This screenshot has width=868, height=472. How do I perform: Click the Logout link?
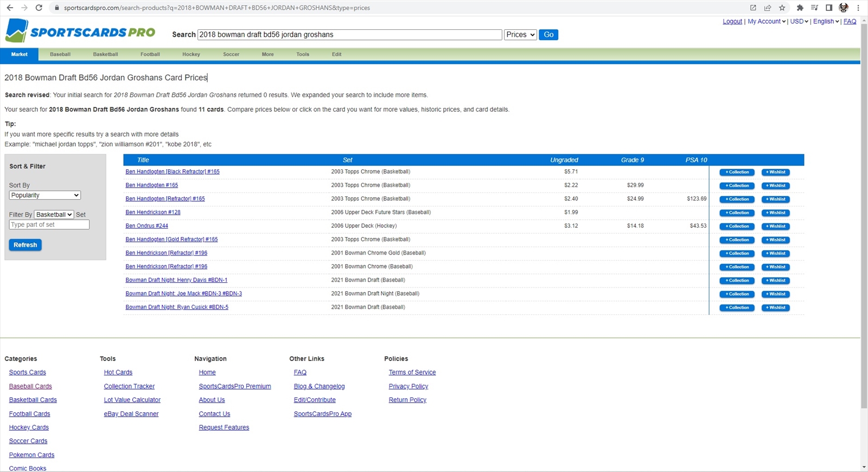[732, 22]
